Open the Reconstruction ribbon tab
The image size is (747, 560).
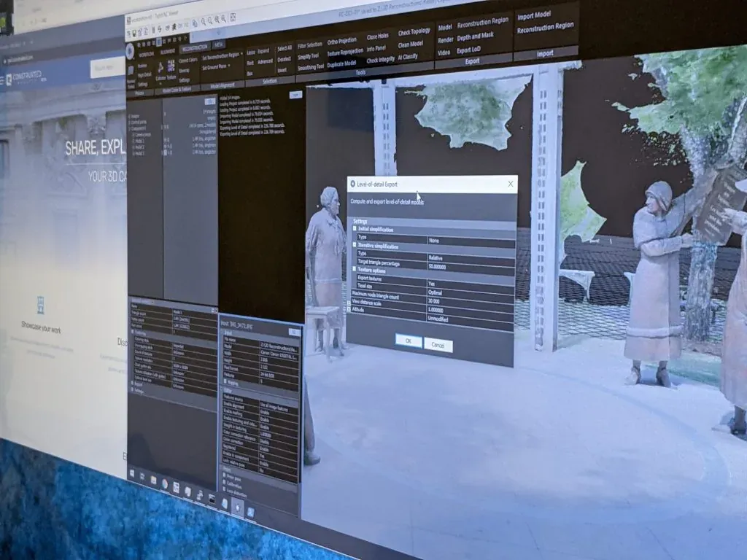click(x=195, y=47)
